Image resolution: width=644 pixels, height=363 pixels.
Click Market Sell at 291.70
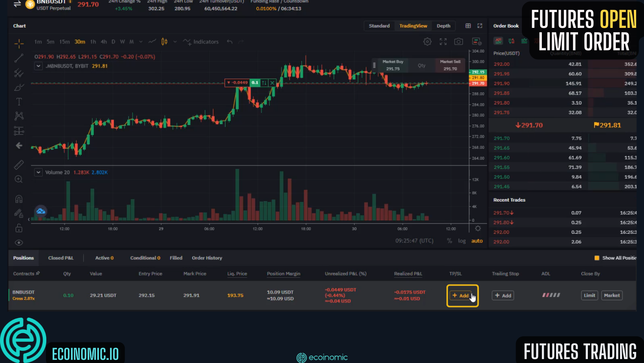click(450, 65)
